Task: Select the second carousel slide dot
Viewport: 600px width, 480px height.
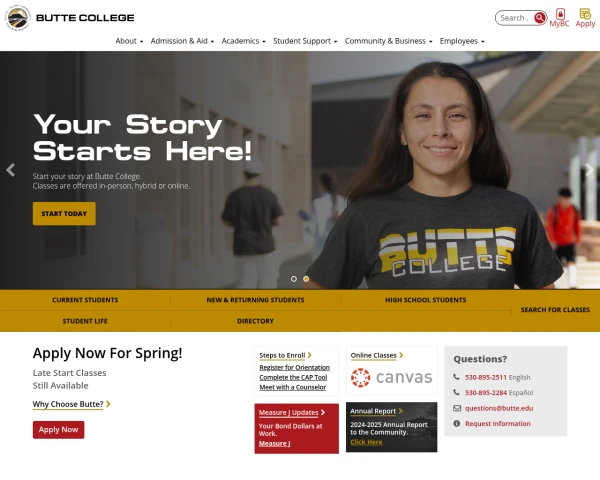Action: point(306,279)
